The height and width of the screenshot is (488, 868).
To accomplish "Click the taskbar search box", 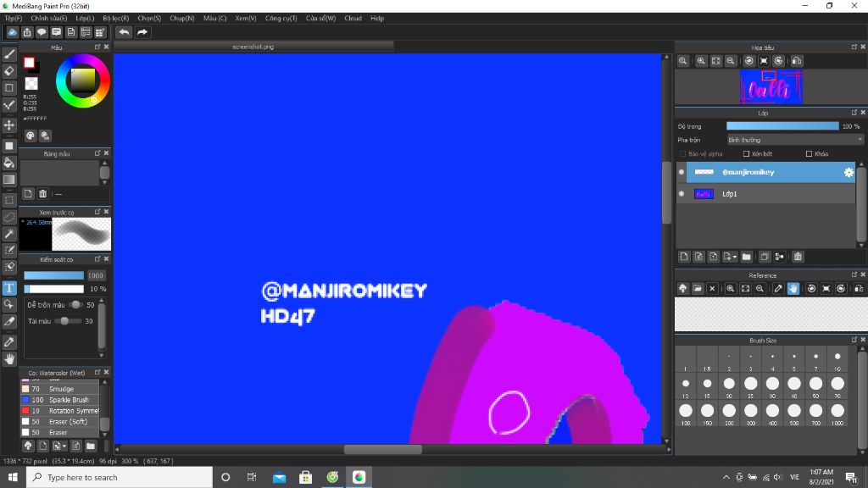I will click(x=119, y=477).
